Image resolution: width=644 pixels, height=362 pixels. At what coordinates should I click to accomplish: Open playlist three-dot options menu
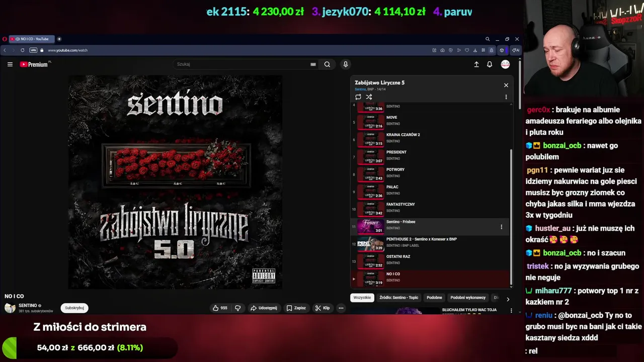click(x=506, y=97)
